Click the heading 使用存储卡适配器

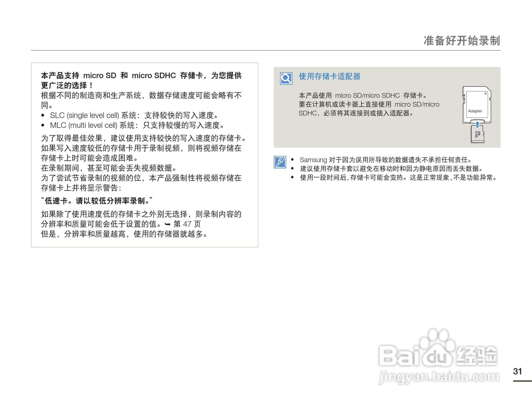click(329, 76)
